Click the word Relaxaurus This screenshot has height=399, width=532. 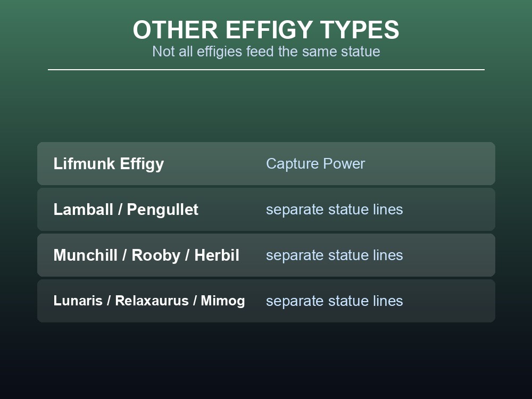152,301
